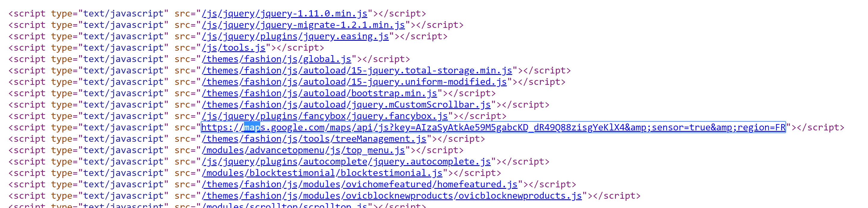Viewport: 868px width, 208px height.
Task: Open the jquery.autocomplete.js plugin link
Action: pos(346,162)
